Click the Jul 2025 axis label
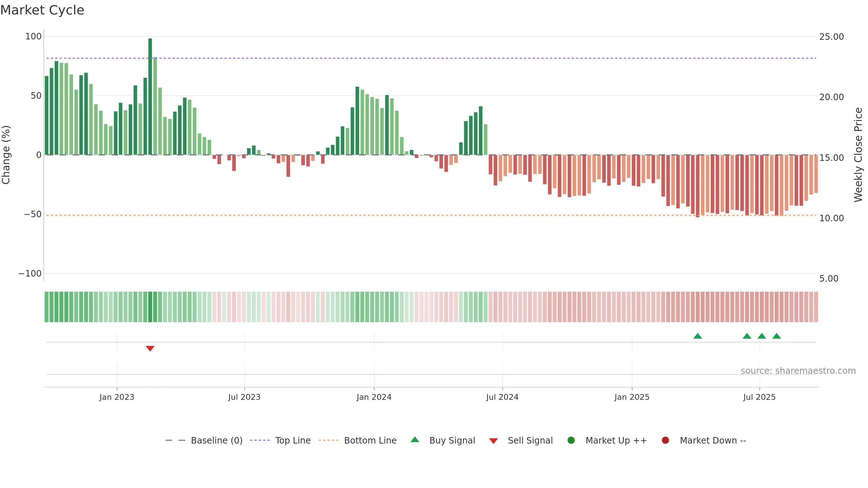Viewport: 868px width, 488px height. click(759, 397)
